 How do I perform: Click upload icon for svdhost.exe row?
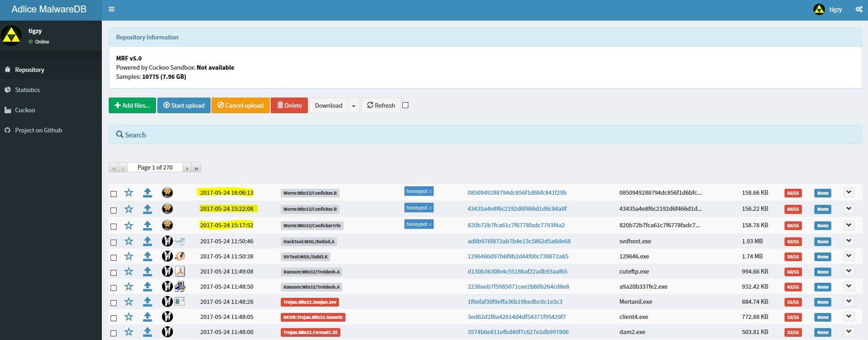click(x=147, y=241)
